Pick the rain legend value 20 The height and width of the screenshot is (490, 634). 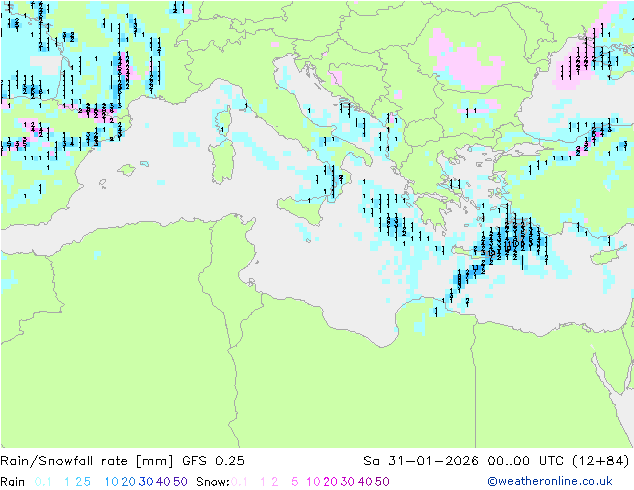coord(128,482)
